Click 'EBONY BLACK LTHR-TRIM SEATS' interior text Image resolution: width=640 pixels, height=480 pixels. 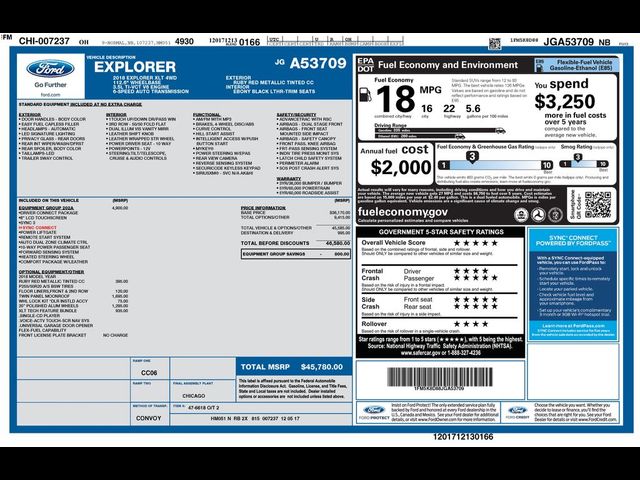click(274, 91)
